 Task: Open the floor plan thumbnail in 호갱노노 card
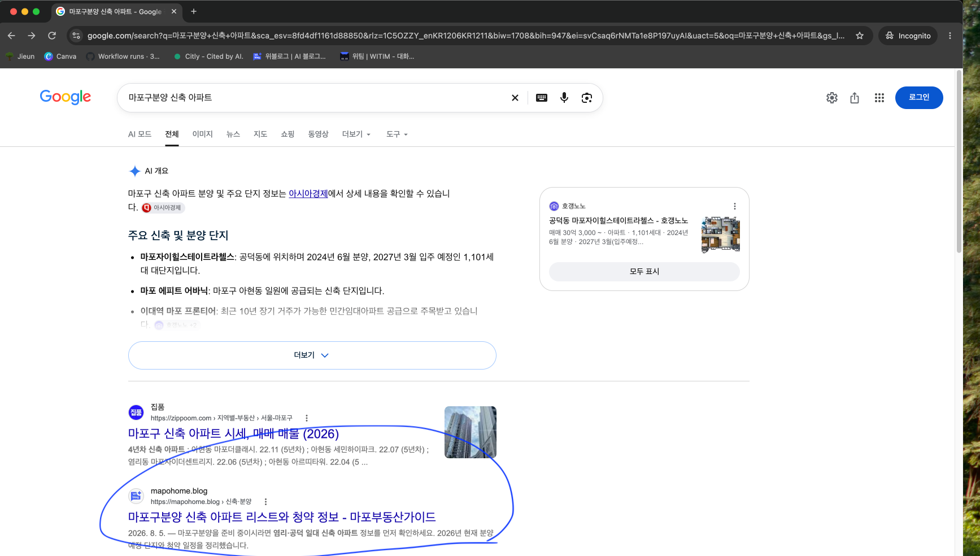tap(721, 234)
